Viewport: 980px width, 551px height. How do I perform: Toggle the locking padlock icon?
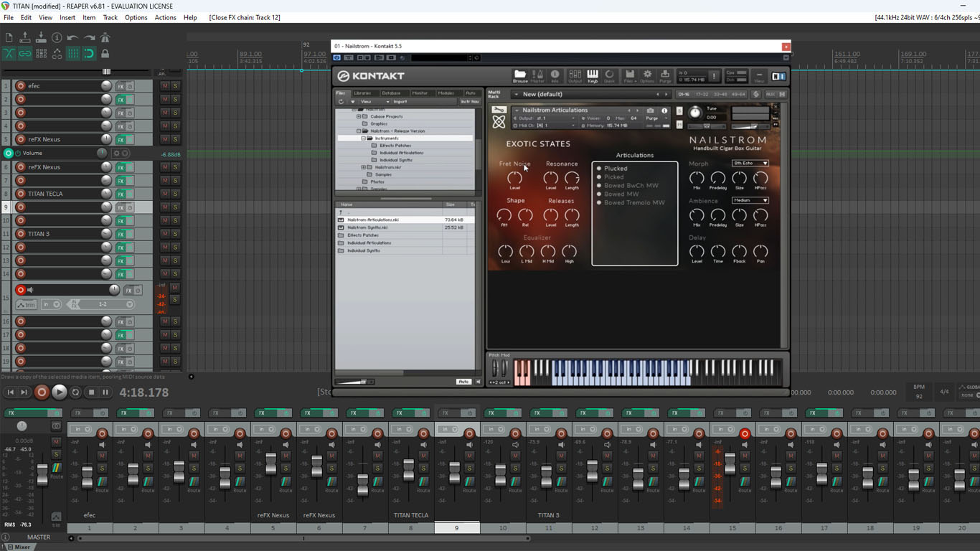[105, 53]
